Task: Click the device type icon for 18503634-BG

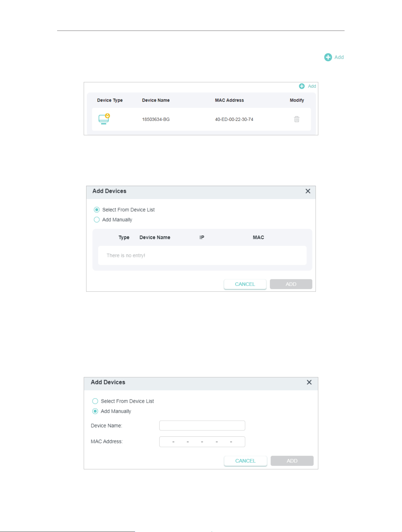Action: (104, 119)
